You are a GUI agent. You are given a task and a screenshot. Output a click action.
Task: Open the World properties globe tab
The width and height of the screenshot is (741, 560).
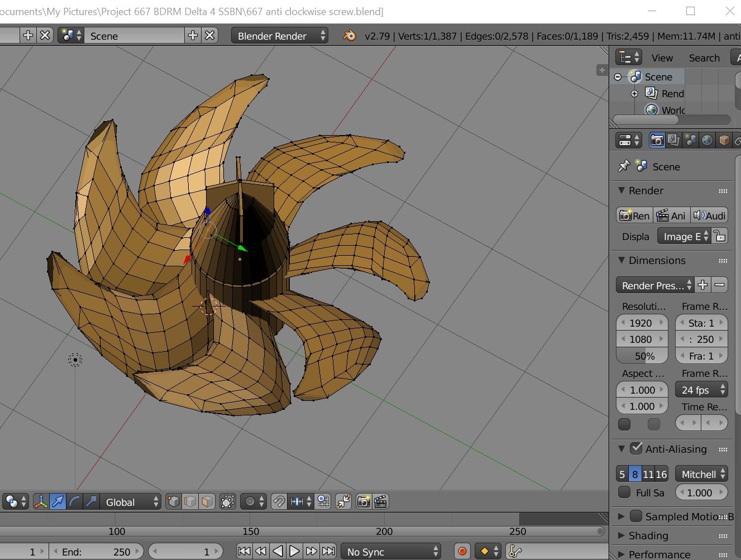(x=707, y=140)
